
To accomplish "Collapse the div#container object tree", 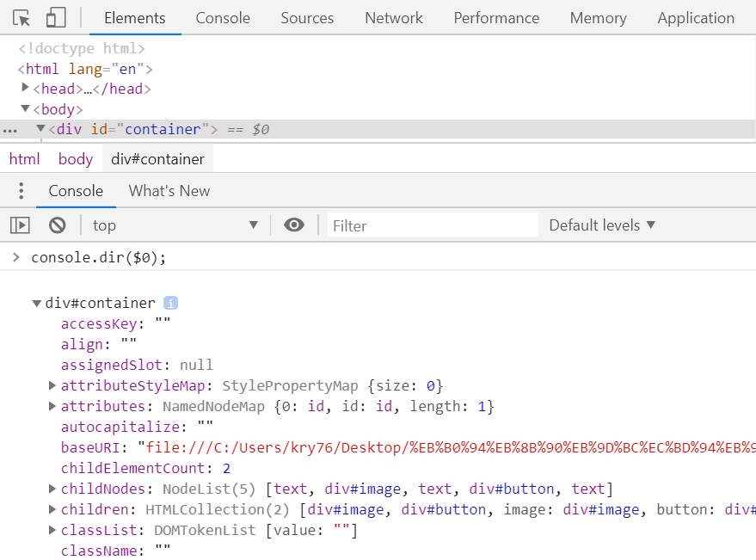I will (x=36, y=303).
